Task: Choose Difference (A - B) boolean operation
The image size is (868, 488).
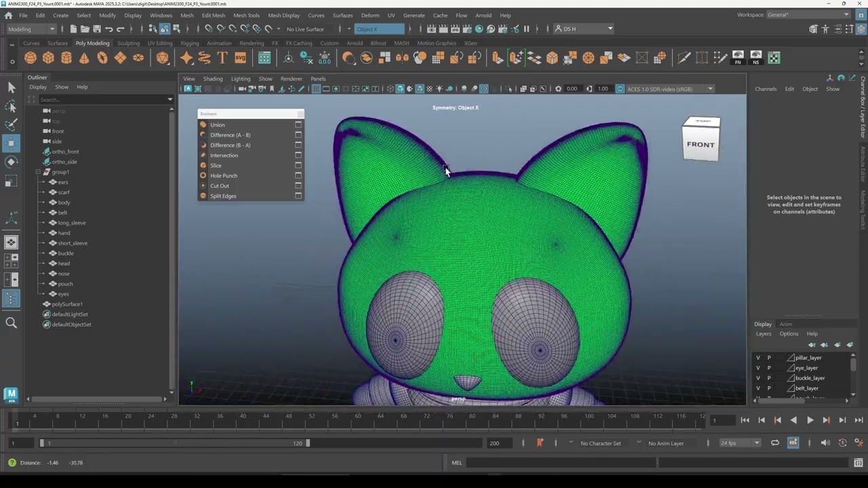Action: coord(230,135)
